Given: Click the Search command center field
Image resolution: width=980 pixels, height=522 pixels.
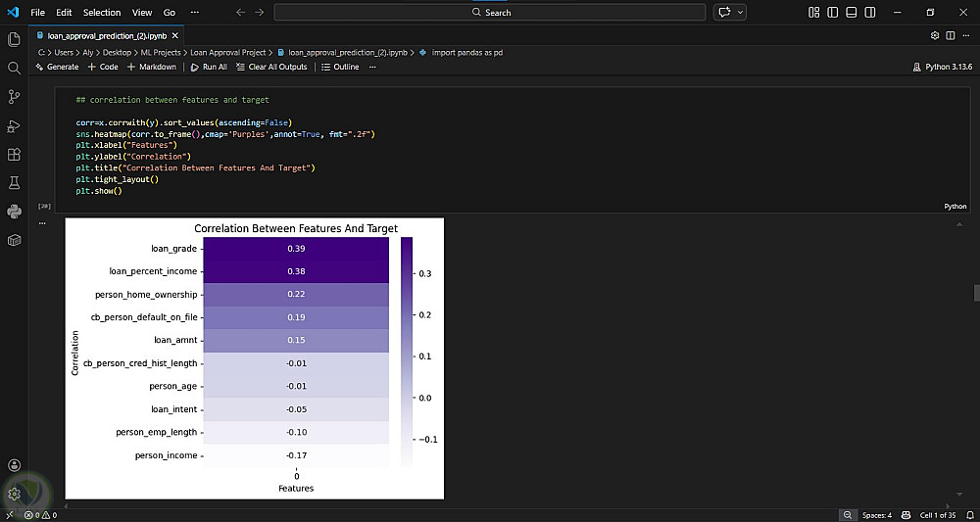Looking at the screenshot, I should (490, 12).
